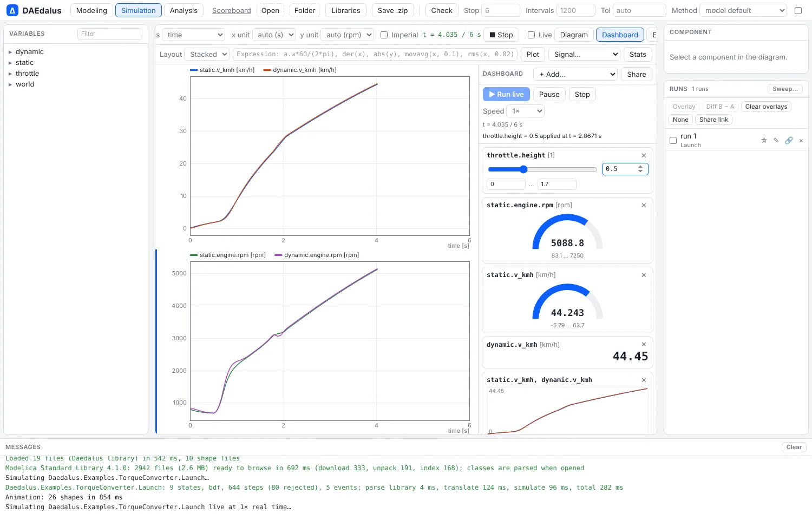Open the x unit dropdown
This screenshot has width=812, height=514.
(274, 35)
